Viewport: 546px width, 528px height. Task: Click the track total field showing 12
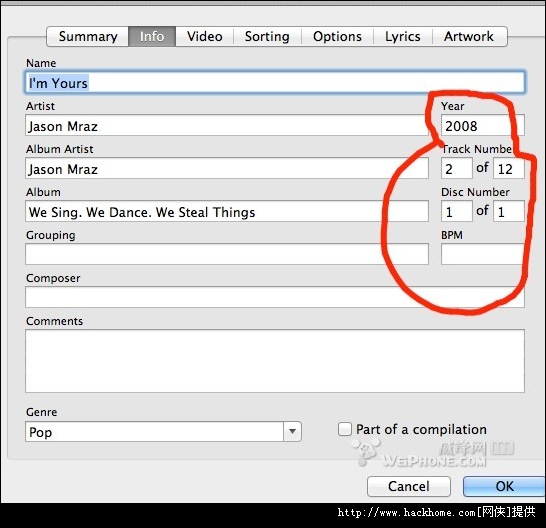509,168
